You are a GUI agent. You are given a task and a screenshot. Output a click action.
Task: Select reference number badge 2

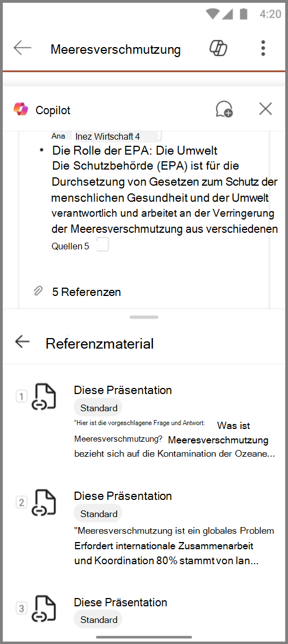tap(22, 502)
